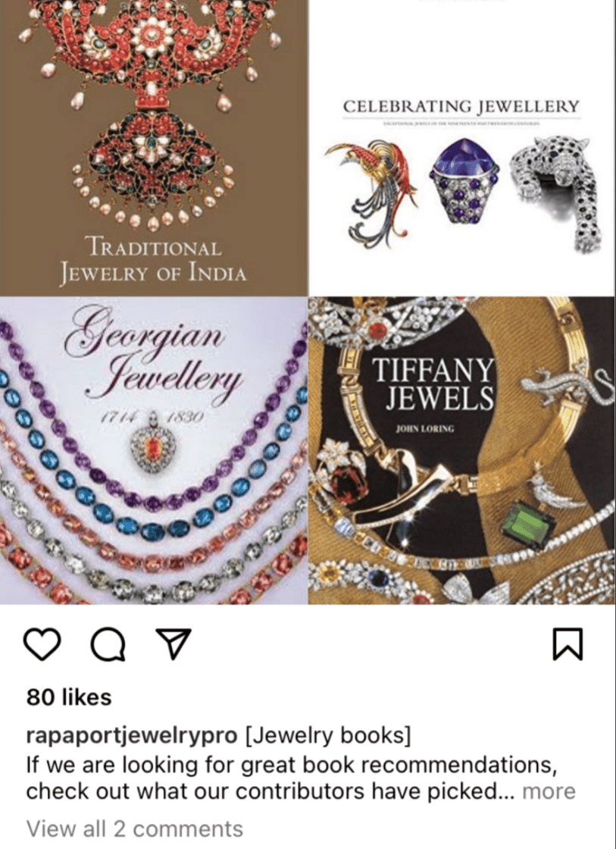The width and height of the screenshot is (616, 849).
Task: Share the post with the paper plane icon
Action: pos(174,644)
